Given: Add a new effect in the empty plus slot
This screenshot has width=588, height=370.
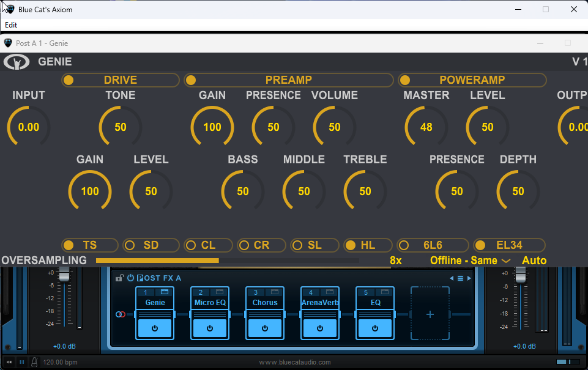Looking at the screenshot, I should 430,314.
